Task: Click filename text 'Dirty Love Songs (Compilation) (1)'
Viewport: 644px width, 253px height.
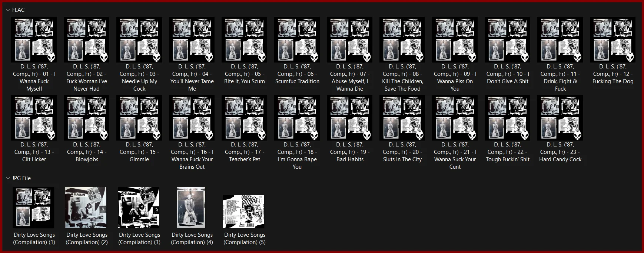Action: click(34, 239)
